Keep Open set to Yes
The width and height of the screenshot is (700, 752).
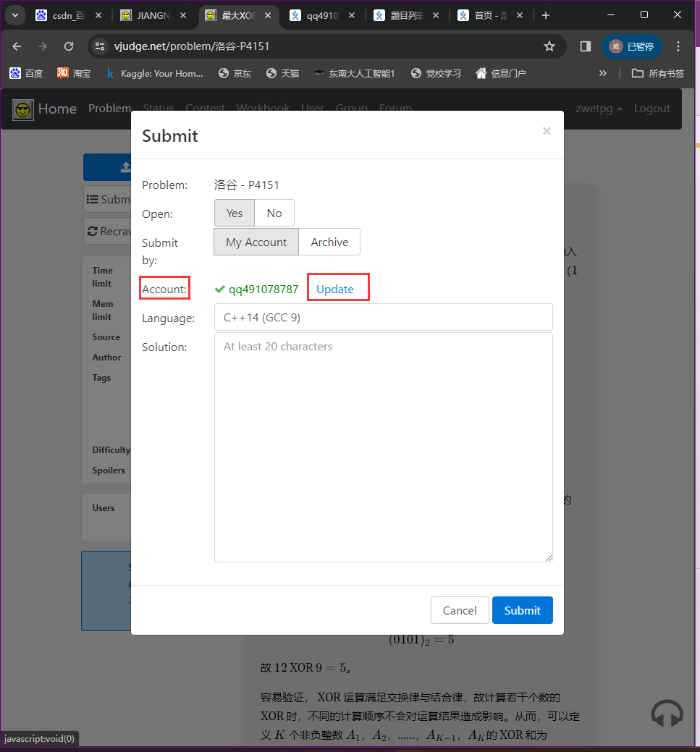tap(234, 213)
